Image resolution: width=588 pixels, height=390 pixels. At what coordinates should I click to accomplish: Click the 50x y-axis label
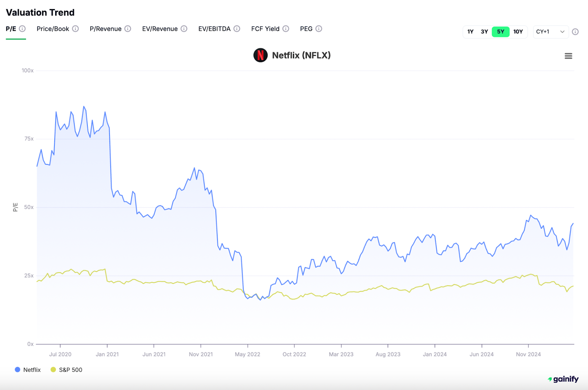(29, 207)
